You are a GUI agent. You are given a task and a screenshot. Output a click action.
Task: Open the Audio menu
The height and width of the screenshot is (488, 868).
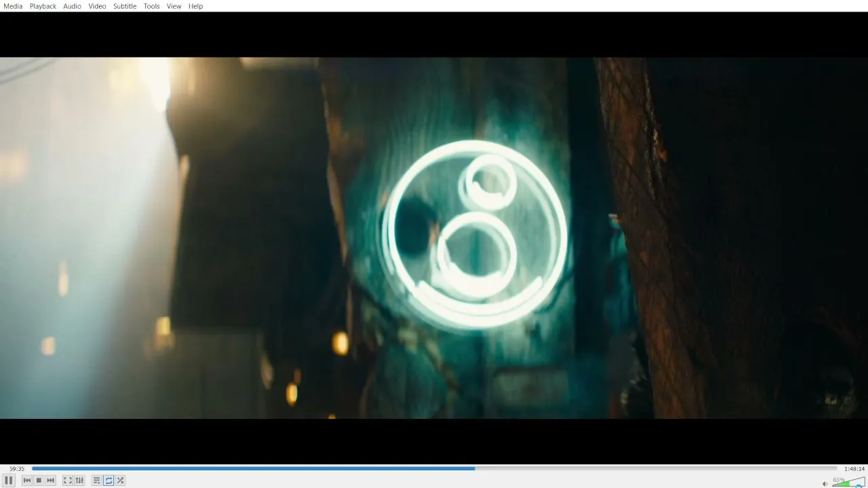pyautogui.click(x=72, y=6)
